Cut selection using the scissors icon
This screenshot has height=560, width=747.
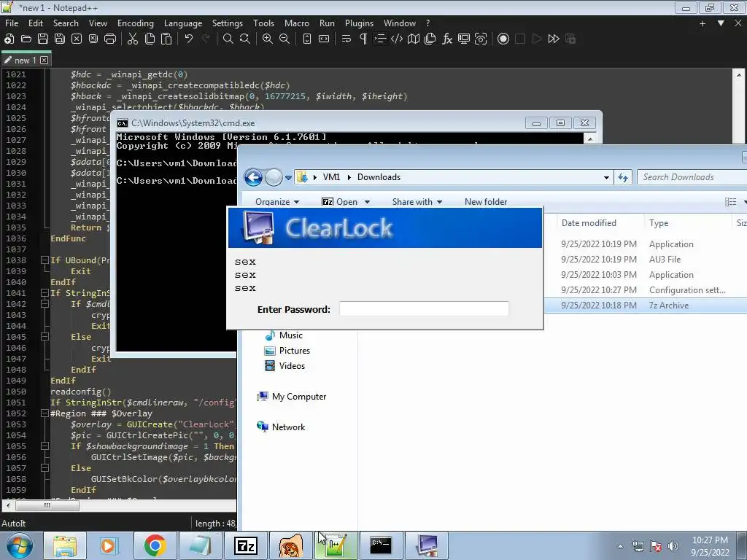pos(133,39)
